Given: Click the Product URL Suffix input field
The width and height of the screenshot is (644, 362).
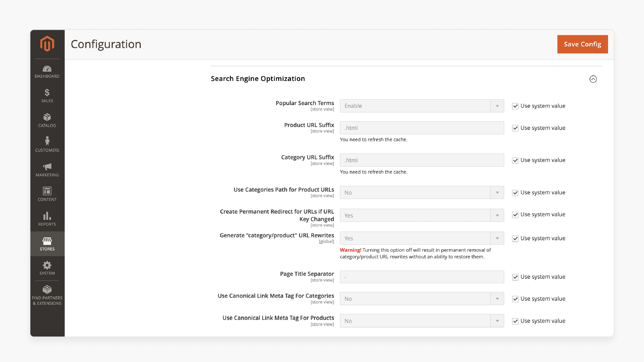Looking at the screenshot, I should coord(422,128).
